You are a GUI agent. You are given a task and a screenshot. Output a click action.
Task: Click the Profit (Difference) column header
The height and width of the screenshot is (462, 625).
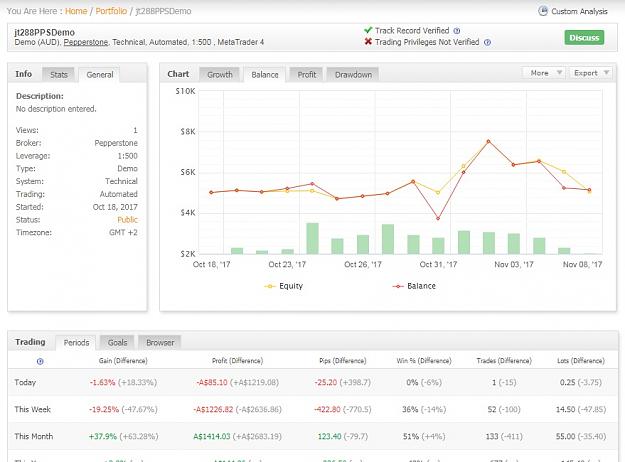click(237, 361)
